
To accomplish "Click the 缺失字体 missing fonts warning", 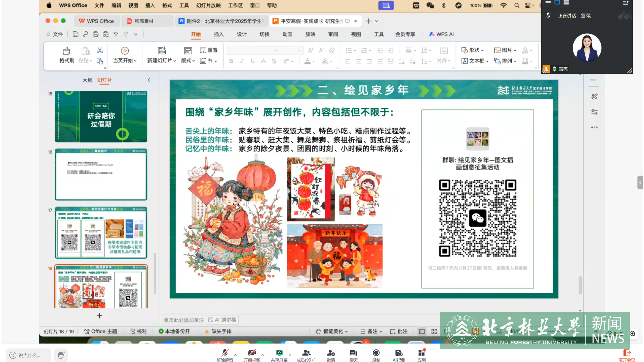I will point(218,332).
